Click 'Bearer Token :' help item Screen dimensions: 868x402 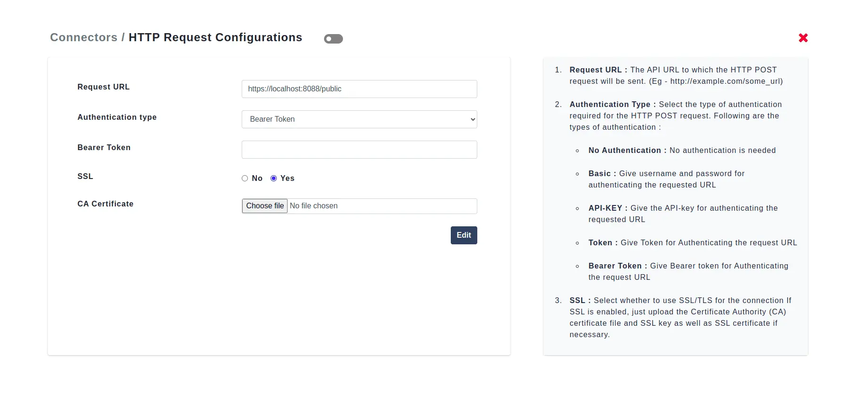(x=618, y=266)
